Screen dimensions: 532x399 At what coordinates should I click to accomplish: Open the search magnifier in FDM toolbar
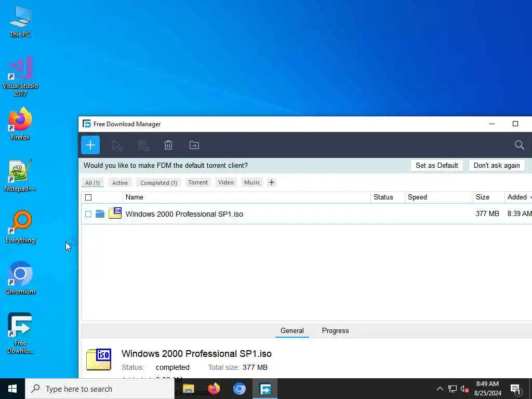(x=519, y=145)
